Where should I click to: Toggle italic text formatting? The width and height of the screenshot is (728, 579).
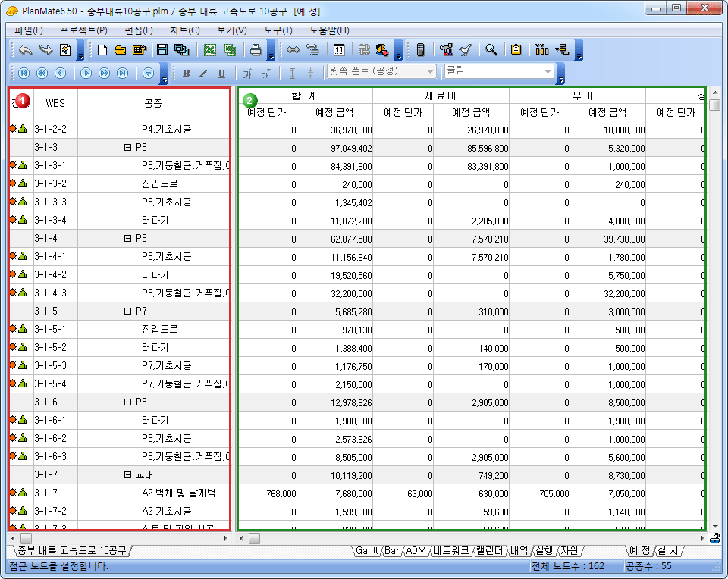(x=203, y=73)
